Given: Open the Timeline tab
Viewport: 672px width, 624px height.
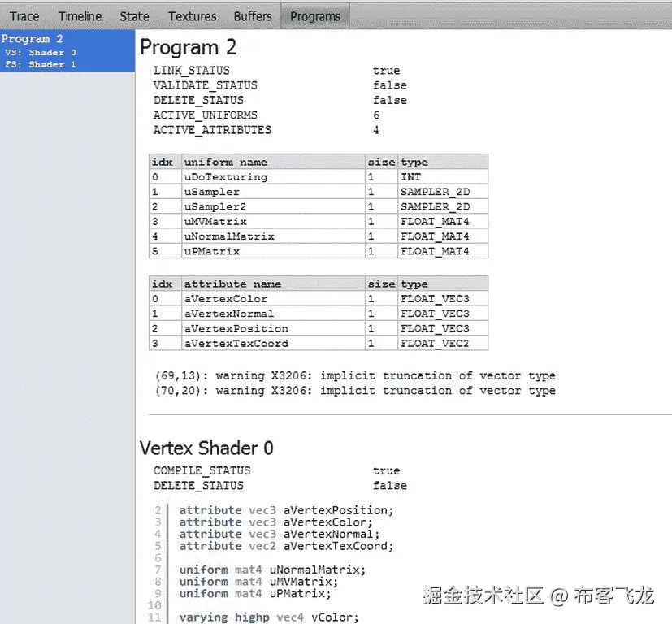Looking at the screenshot, I should (80, 16).
